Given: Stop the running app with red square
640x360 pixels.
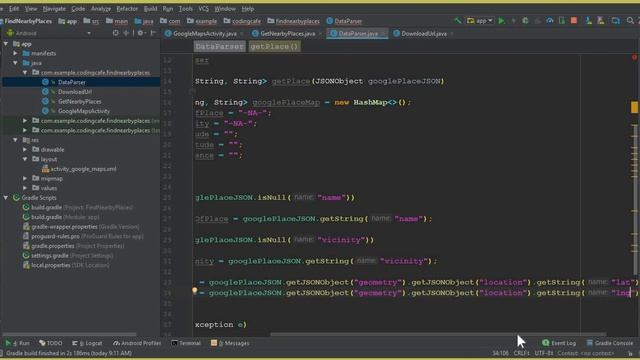Looking at the screenshot, I should pos(574,21).
